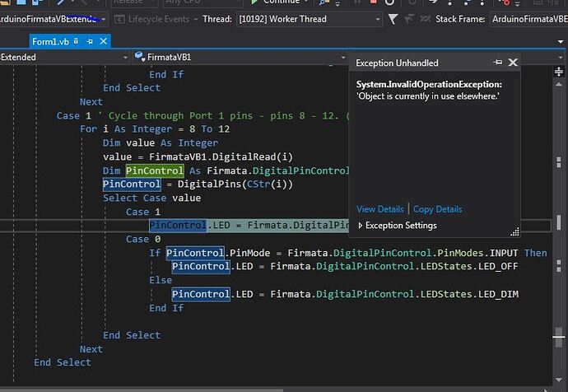Open the rightmost navigation bar dropdown arrow
The image size is (568, 392).
click(561, 58)
